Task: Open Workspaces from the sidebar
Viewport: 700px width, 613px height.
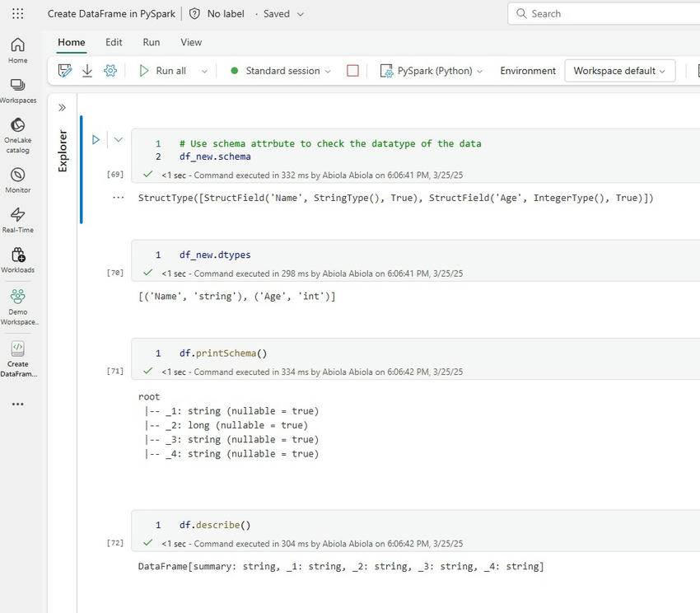Action: (x=17, y=90)
